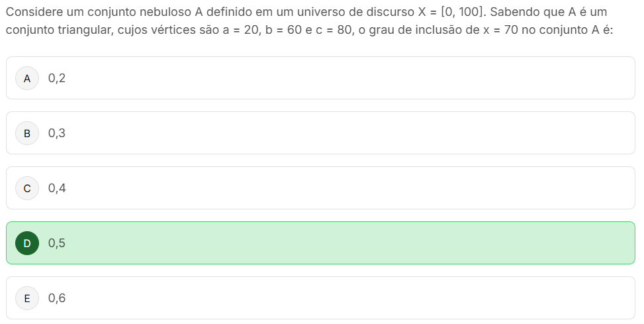Image resolution: width=644 pixels, height=324 pixels.
Task: Click the letter C circle badge
Action: 27,188
